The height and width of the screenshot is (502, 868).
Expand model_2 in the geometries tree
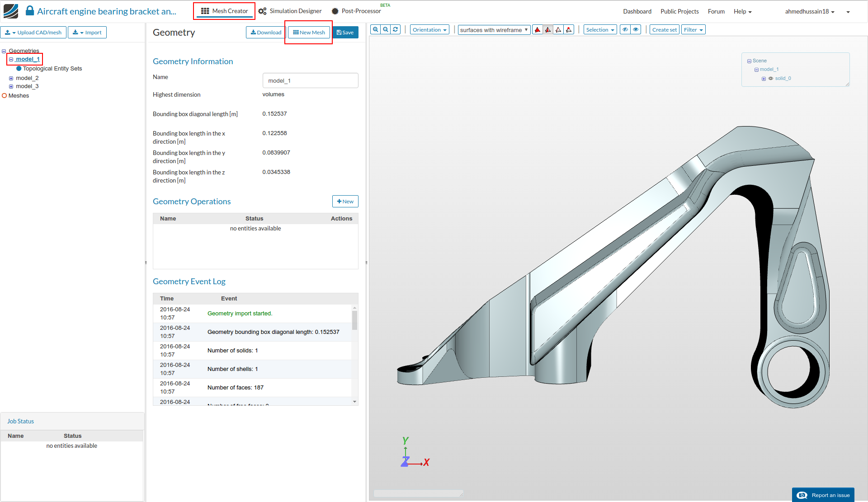click(11, 78)
